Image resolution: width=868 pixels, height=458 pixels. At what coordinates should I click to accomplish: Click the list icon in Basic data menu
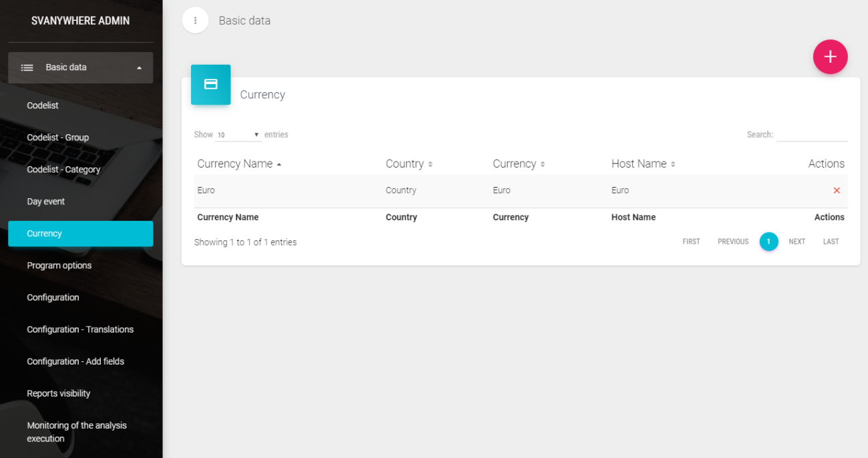[x=27, y=67]
